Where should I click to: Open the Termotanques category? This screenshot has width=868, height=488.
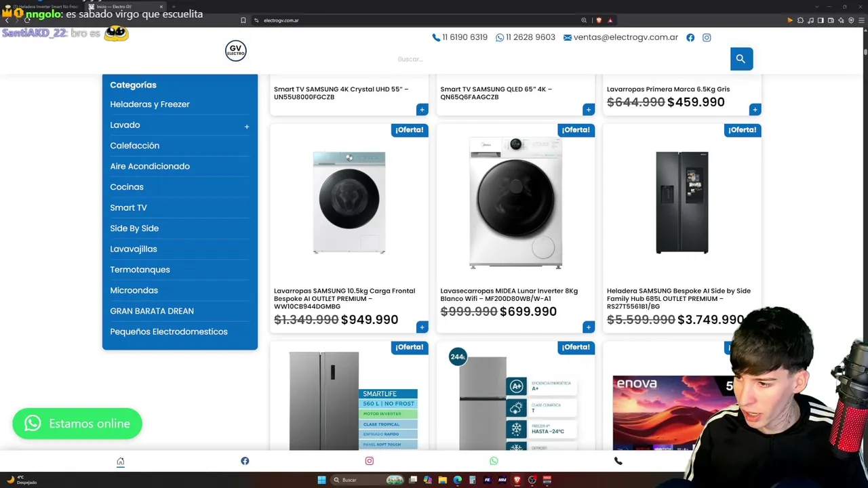point(140,270)
